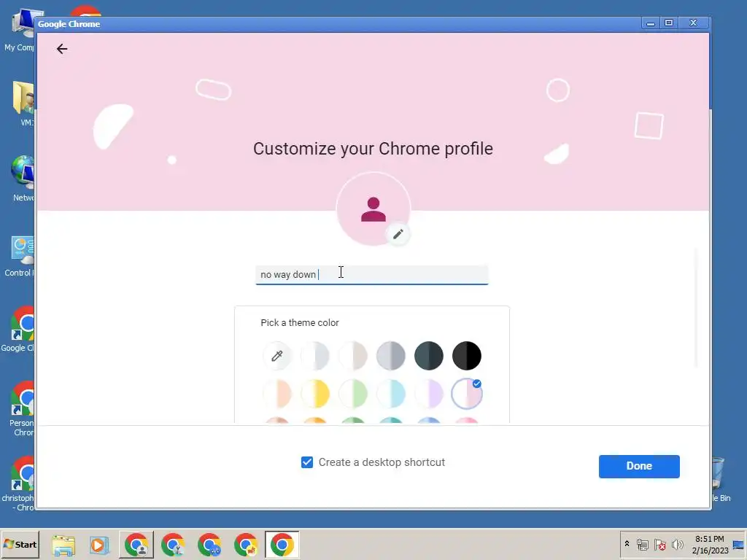Open the custom color eyedropper picker
The height and width of the screenshot is (560, 747).
click(276, 356)
